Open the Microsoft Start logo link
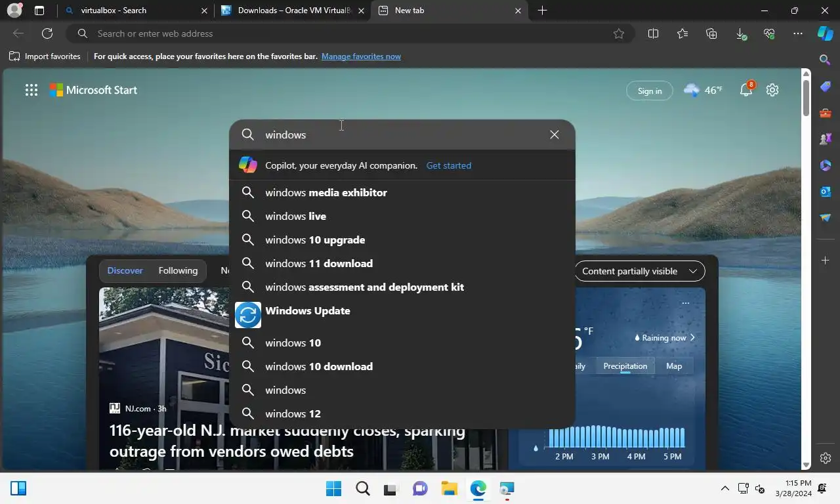This screenshot has height=504, width=840. [93, 90]
